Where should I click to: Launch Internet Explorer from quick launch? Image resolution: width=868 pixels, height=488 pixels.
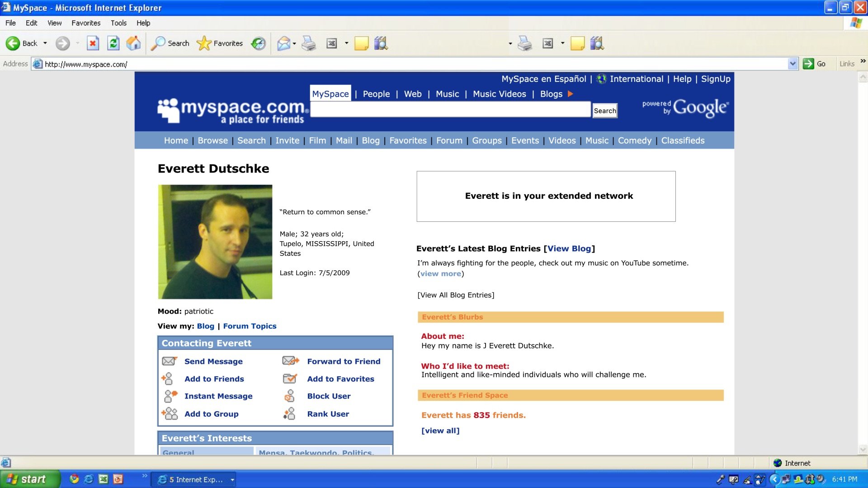(89, 479)
